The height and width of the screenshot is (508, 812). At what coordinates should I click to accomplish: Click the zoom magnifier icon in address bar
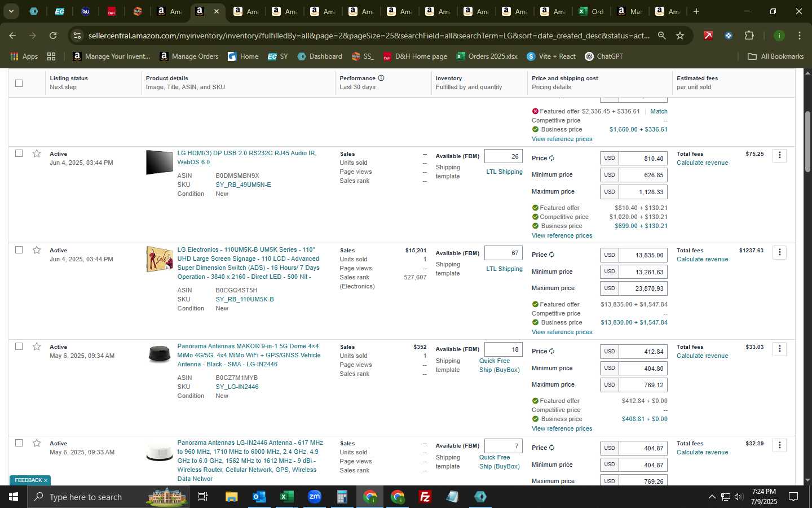(x=662, y=36)
